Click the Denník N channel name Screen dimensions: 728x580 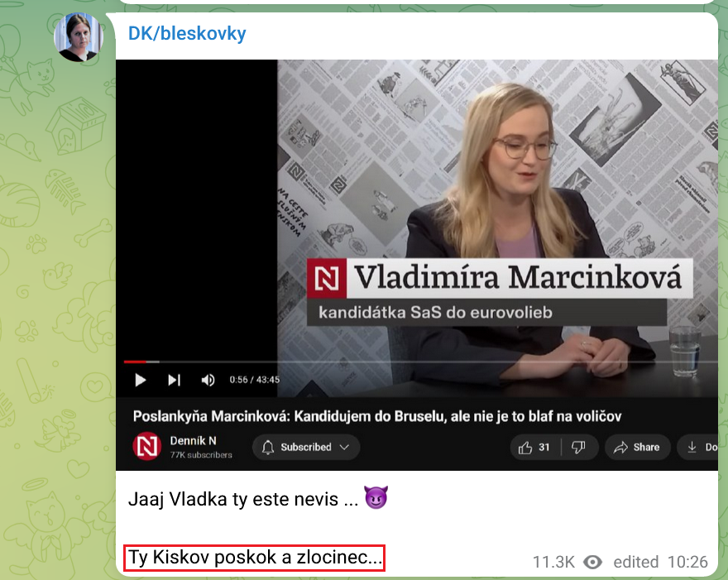click(193, 441)
